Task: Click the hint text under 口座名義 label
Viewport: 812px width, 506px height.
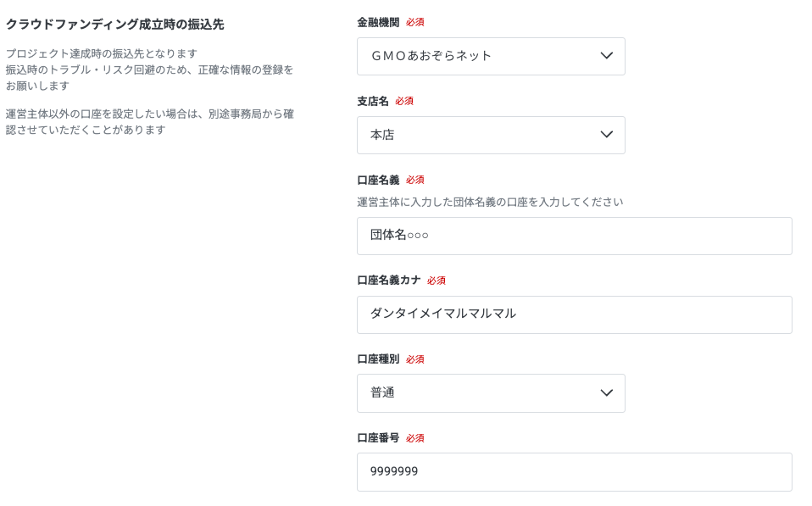Action: 490,202
